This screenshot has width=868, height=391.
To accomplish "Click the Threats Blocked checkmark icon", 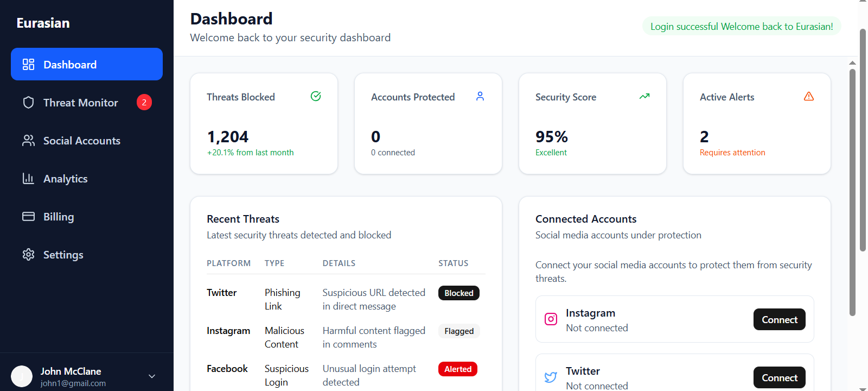I will 316,97.
